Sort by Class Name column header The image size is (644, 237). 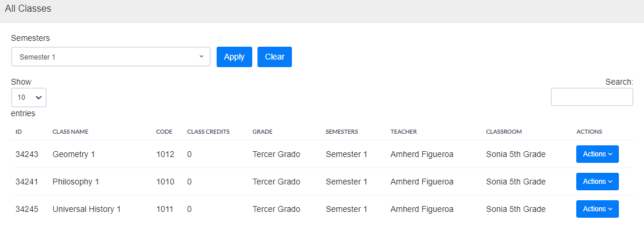[70, 132]
